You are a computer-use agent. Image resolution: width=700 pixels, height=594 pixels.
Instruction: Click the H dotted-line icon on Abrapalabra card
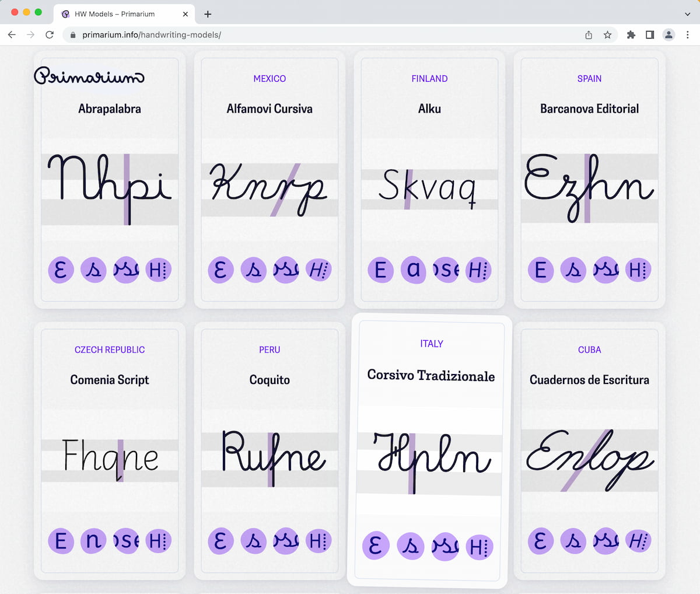[158, 270]
